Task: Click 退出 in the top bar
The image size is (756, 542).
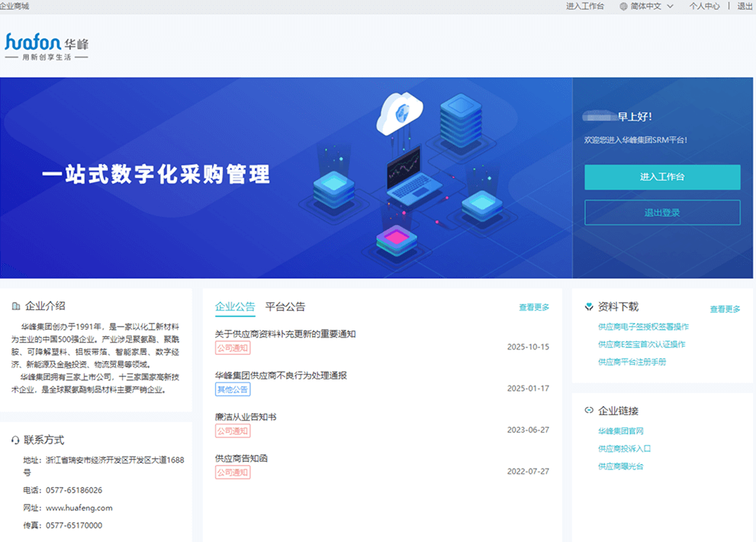Action: [x=745, y=6]
